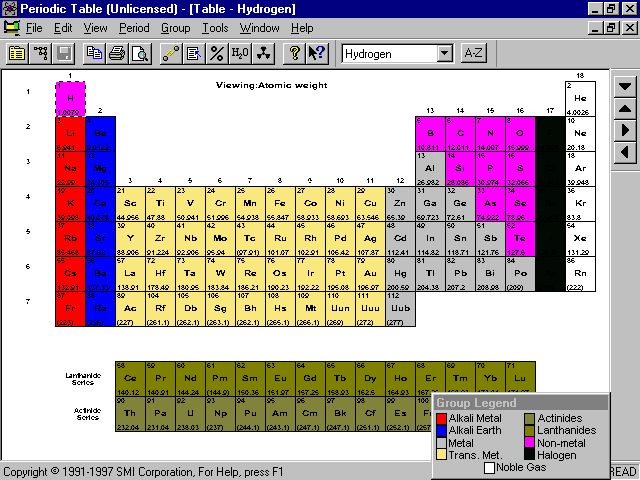Click the yellow question mark help icon
Screen dimensions: 640x480
click(x=294, y=54)
